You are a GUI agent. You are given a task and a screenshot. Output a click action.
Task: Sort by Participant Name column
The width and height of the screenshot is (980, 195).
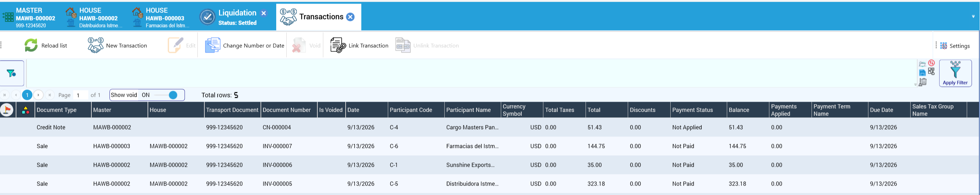[x=473, y=110]
